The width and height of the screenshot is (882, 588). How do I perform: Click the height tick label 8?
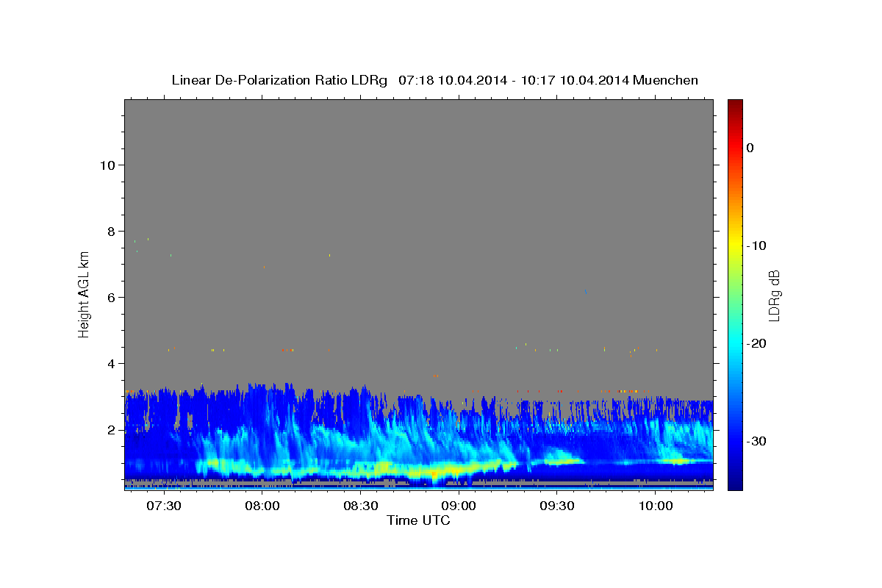coord(110,231)
